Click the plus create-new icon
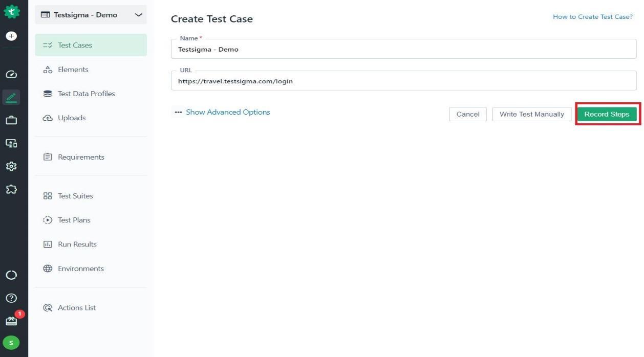Image resolution: width=644 pixels, height=357 pixels. coord(11,36)
